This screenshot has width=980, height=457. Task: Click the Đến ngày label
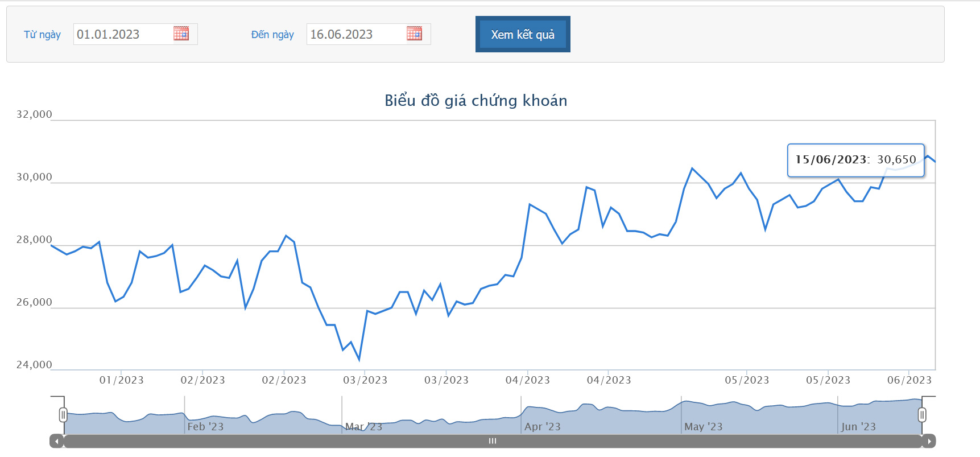(272, 35)
